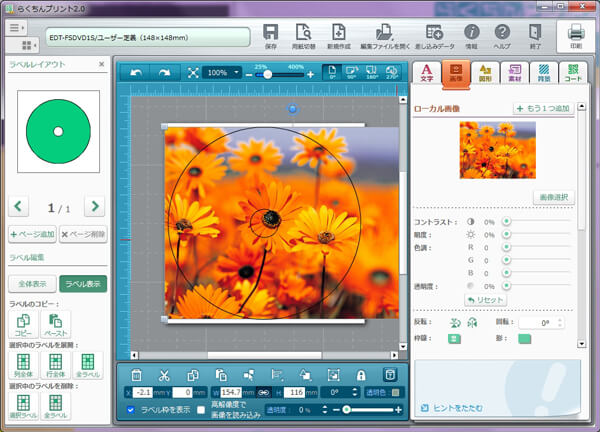Click the printer 印刷 icon

coord(576,36)
